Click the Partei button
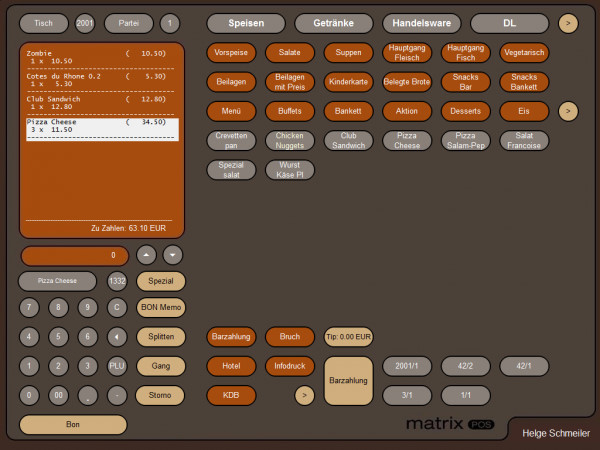The height and width of the screenshot is (450, 600). tap(129, 23)
